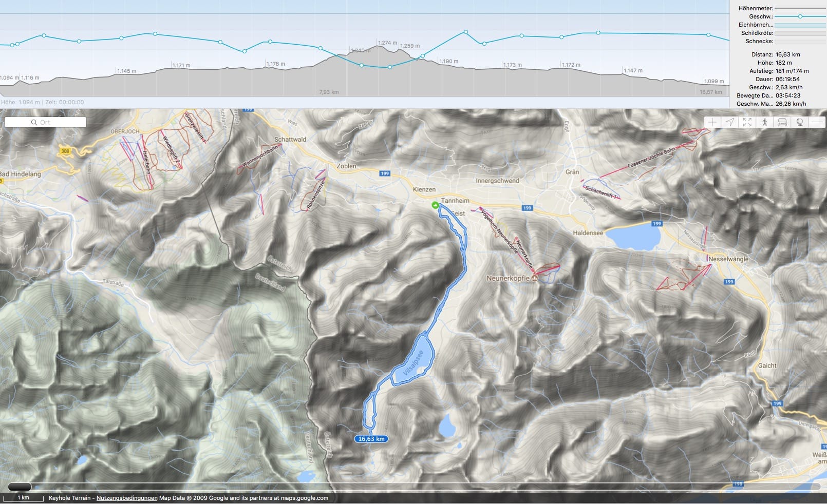The width and height of the screenshot is (827, 504).
Task: Zoom out with the minus icon
Action: (x=817, y=122)
